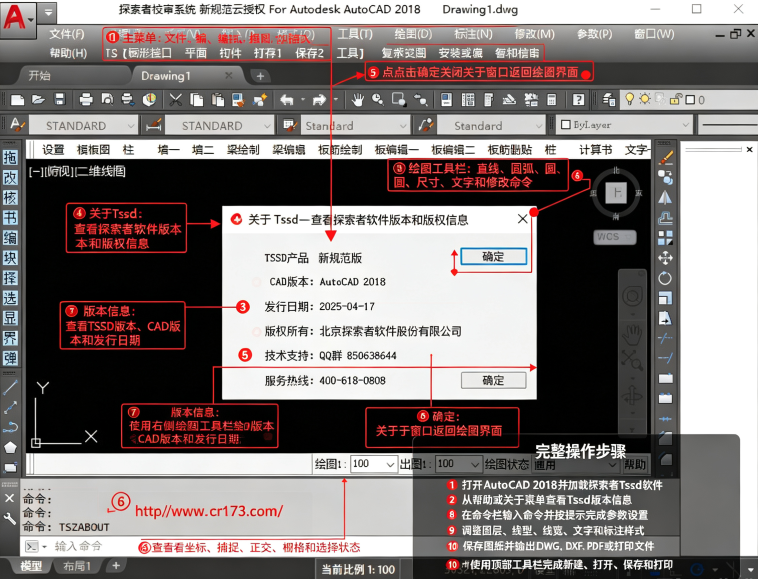The image size is (758, 579).
Task: Select the Polygon draw tool
Action: point(10,448)
